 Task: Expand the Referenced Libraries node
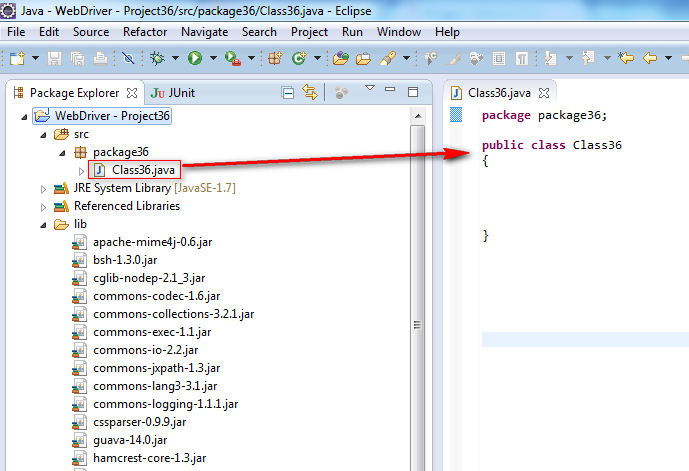43,207
